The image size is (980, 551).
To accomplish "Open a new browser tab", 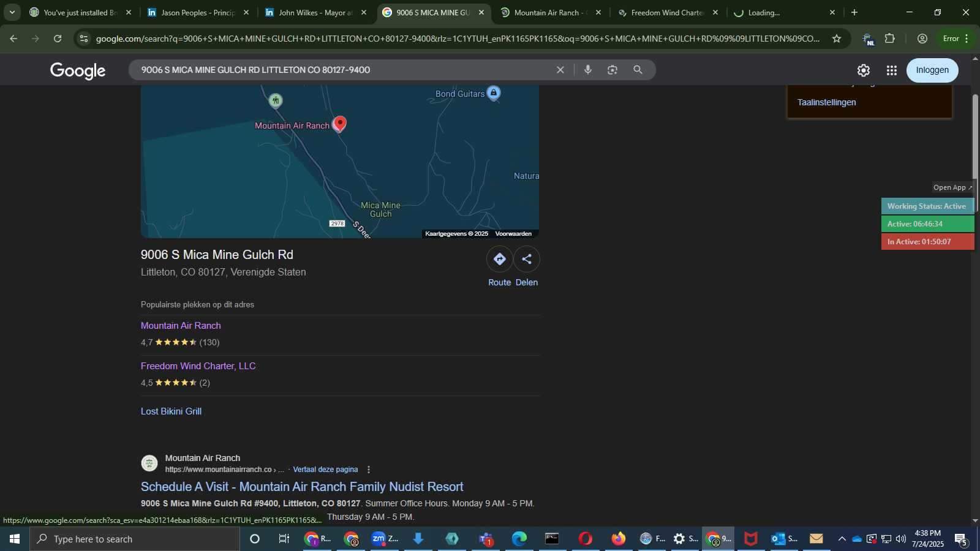I will [x=854, y=12].
